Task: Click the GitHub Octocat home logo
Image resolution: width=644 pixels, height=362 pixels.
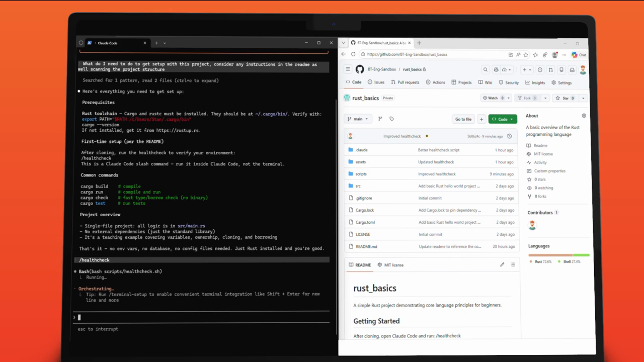Action: [360, 69]
